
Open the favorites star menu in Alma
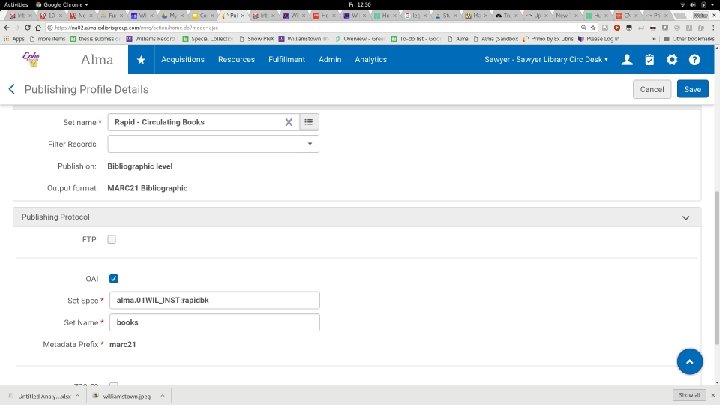pyautogui.click(x=141, y=60)
